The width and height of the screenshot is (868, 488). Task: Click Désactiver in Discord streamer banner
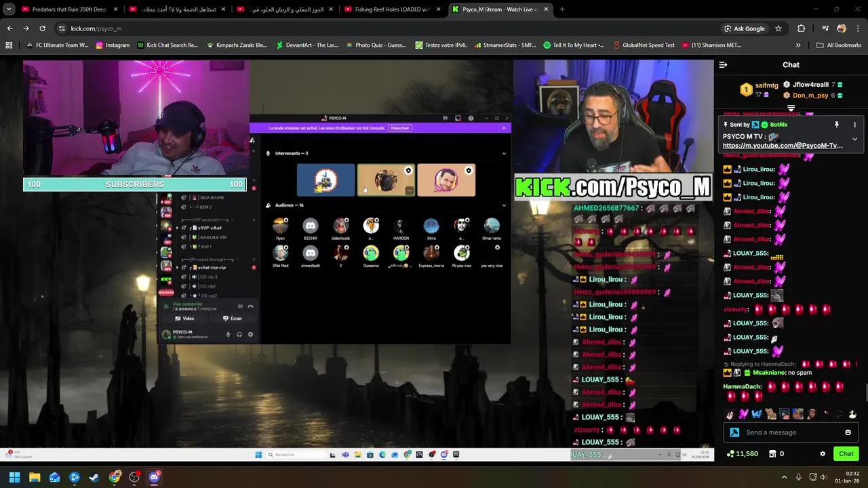click(399, 128)
